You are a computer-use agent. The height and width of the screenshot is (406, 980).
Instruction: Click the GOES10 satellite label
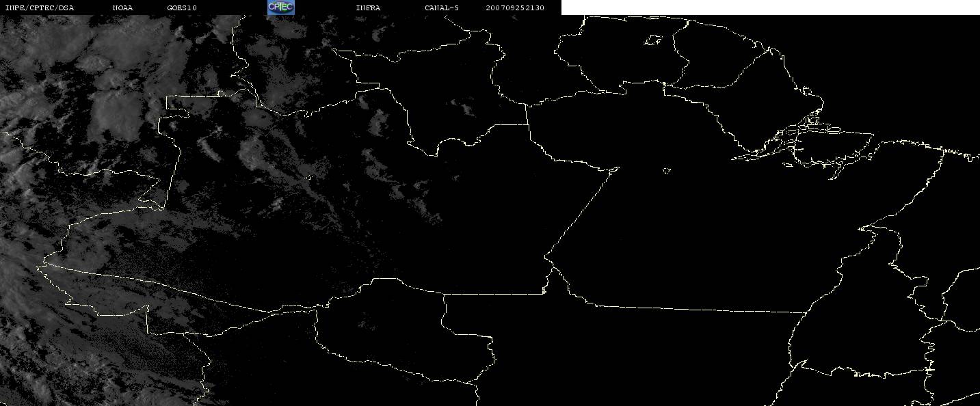pyautogui.click(x=182, y=8)
